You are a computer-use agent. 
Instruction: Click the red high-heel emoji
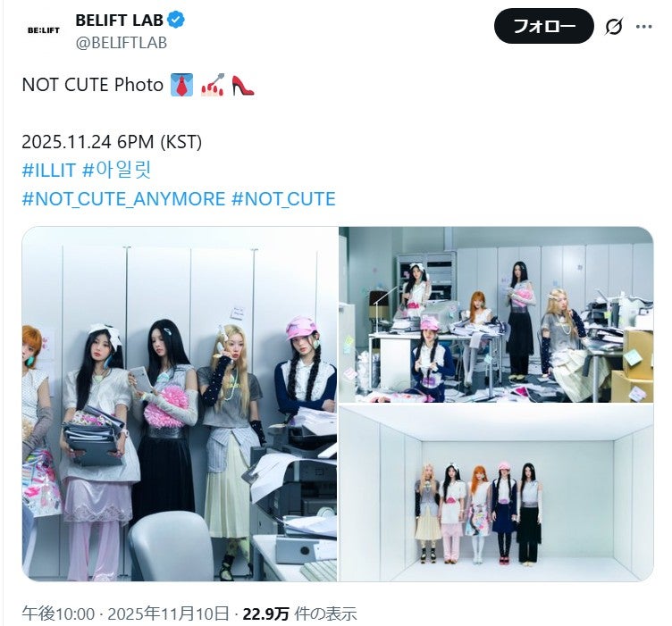[242, 85]
